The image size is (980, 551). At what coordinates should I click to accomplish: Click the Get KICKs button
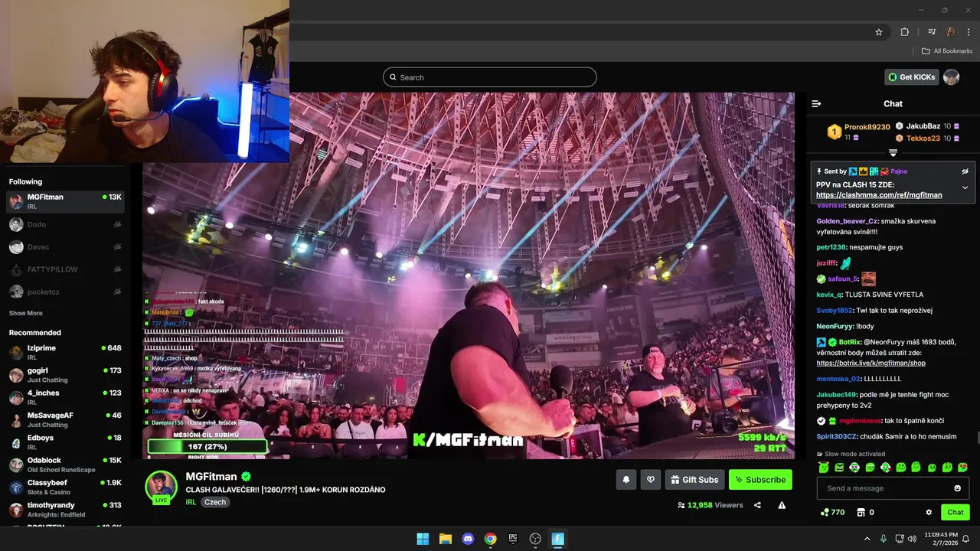(912, 77)
